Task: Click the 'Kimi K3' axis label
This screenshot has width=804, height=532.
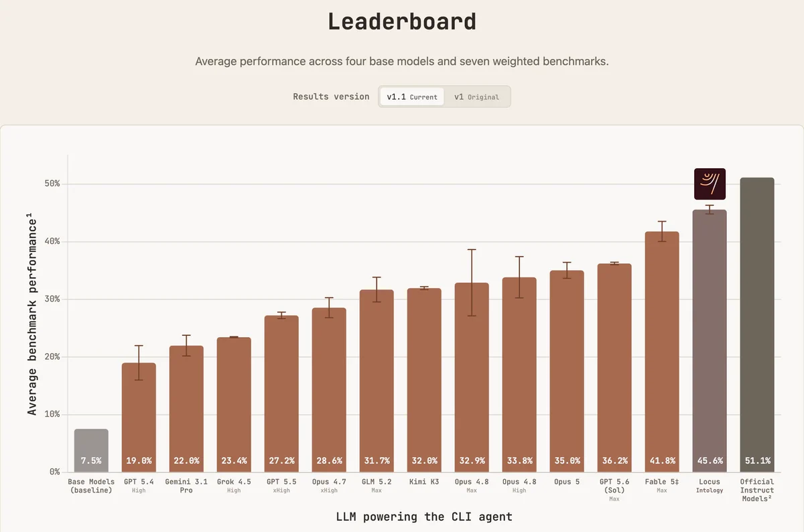Action: pyautogui.click(x=424, y=482)
